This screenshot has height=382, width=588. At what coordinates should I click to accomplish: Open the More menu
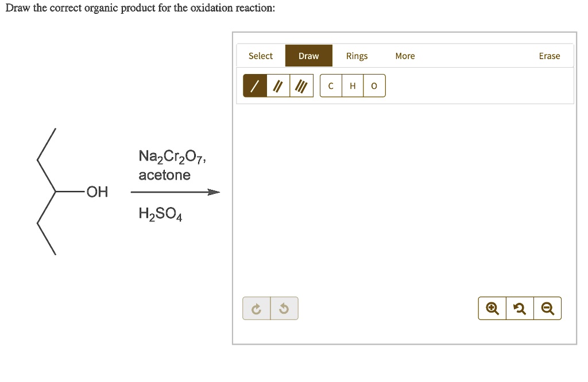[x=405, y=56]
